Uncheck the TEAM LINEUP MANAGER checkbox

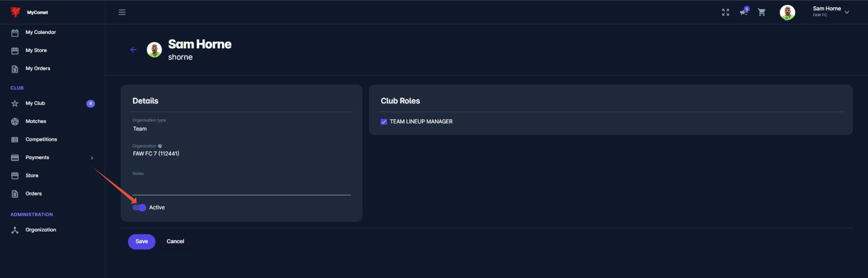tap(384, 122)
